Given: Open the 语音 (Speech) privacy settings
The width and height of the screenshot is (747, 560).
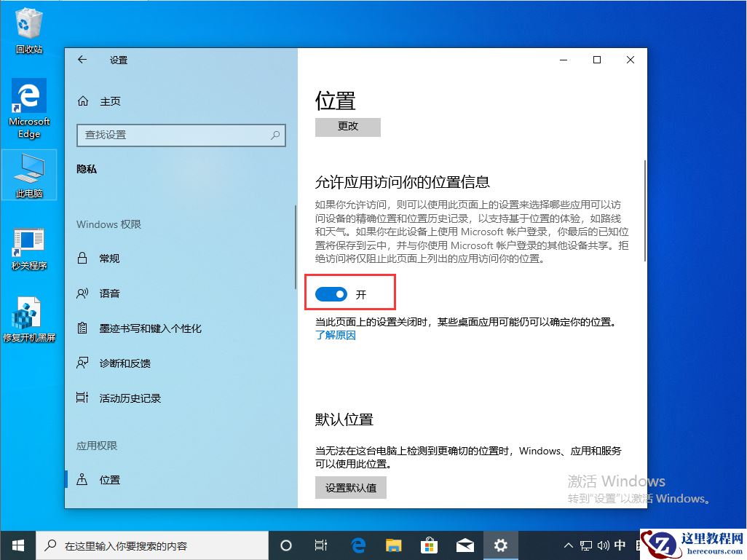Looking at the screenshot, I should click(x=110, y=293).
